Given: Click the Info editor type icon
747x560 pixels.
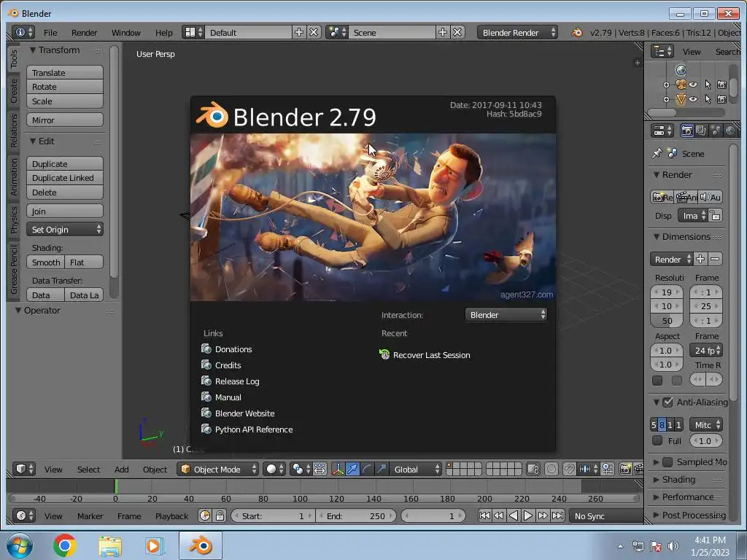Looking at the screenshot, I should pyautogui.click(x=23, y=32).
